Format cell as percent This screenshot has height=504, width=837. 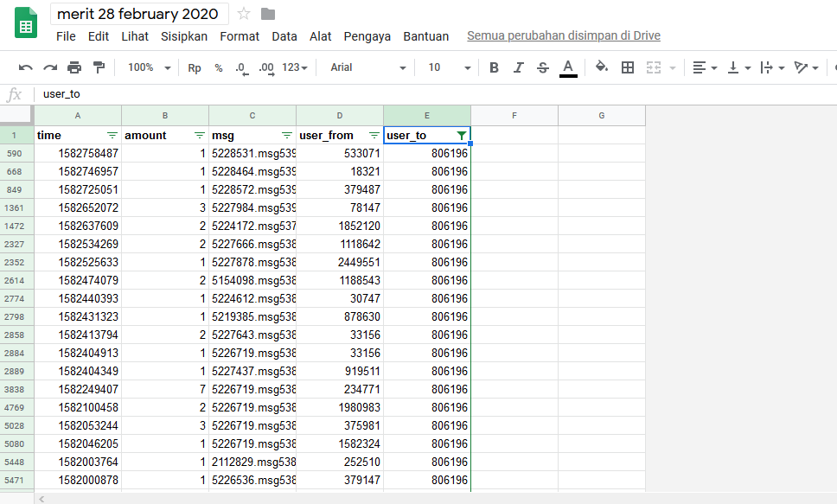[x=218, y=67]
